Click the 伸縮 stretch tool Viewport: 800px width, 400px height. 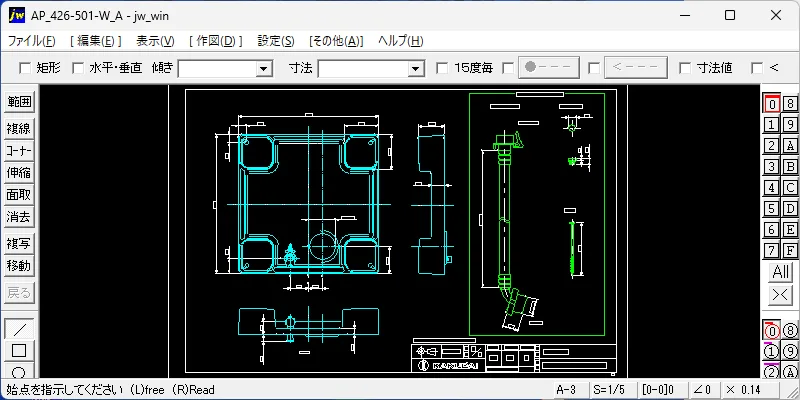[x=19, y=173]
